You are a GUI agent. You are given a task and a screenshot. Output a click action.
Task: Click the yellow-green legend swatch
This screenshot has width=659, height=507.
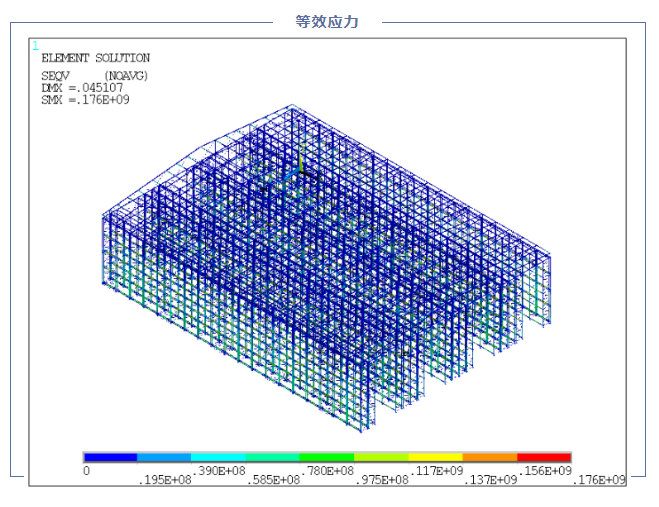pyautogui.click(x=381, y=457)
